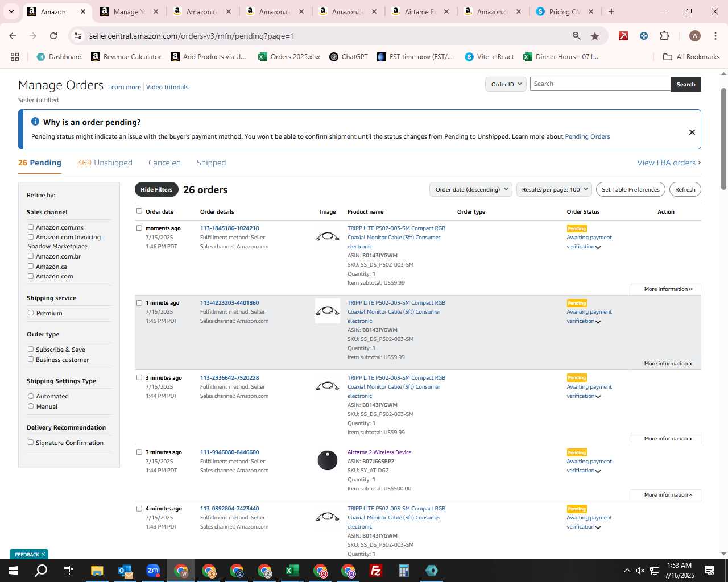Viewport: 728px width, 582px height.
Task: Open Excel from the taskbar
Action: [292, 571]
